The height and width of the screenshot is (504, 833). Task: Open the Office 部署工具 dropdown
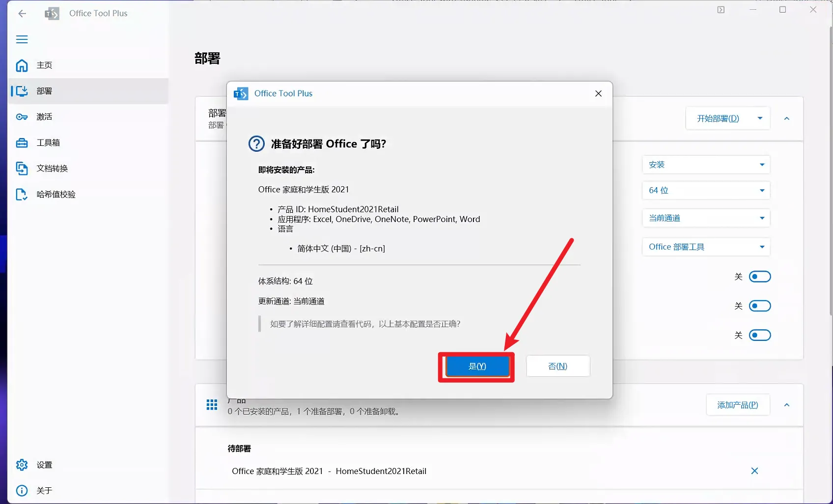706,247
